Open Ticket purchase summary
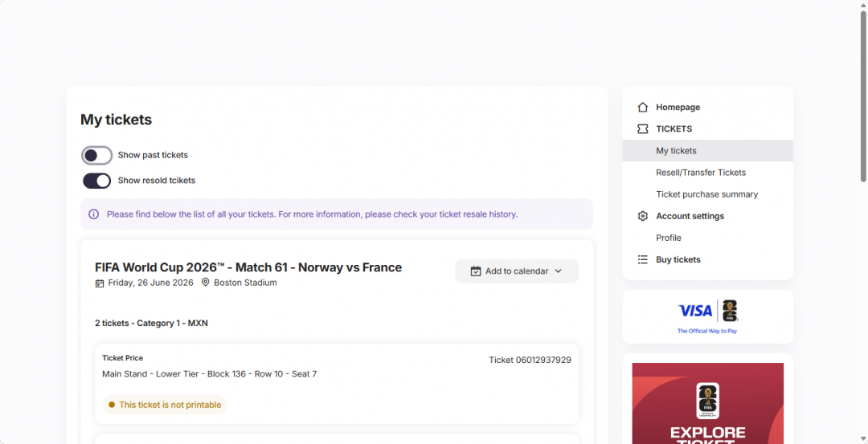Image resolution: width=868 pixels, height=444 pixels. tap(707, 194)
